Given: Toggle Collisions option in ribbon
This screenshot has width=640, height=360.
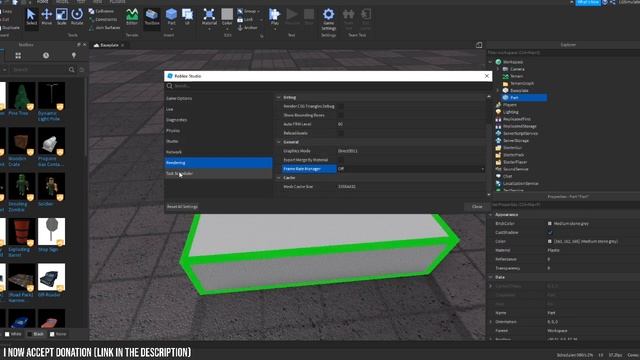Looking at the screenshot, I should 102,11.
